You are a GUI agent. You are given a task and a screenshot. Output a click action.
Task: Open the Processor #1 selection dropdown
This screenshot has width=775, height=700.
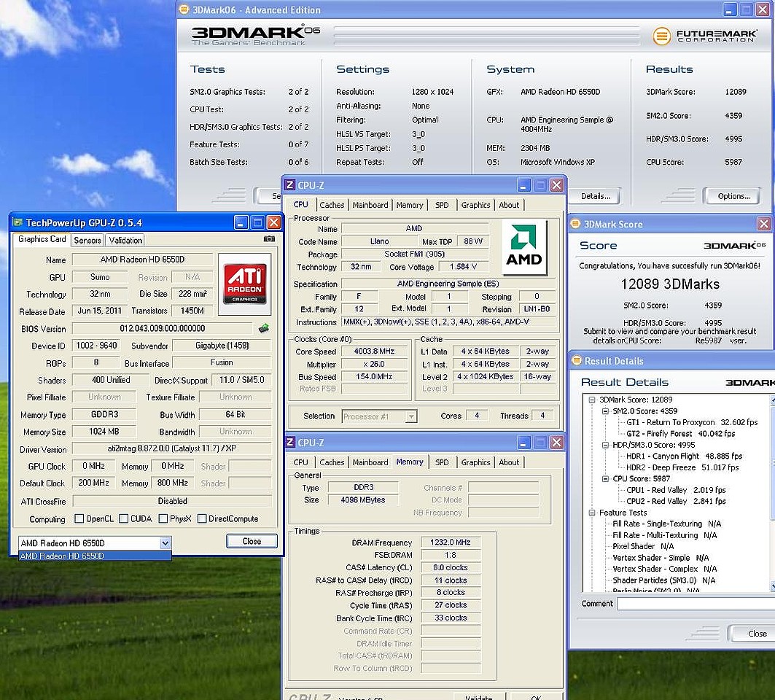pyautogui.click(x=410, y=416)
